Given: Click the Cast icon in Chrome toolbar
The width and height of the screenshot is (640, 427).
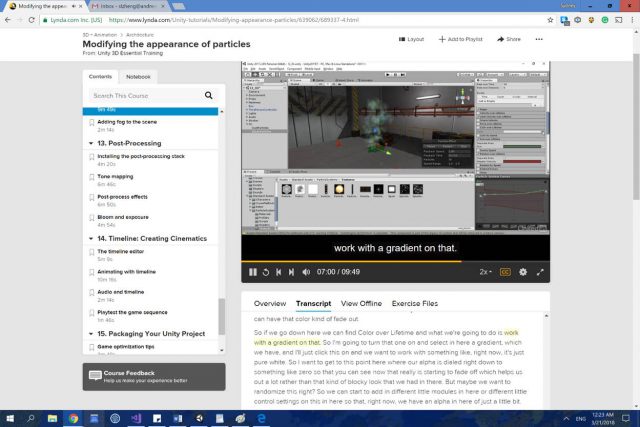Looking at the screenshot, I should click(x=619, y=20).
